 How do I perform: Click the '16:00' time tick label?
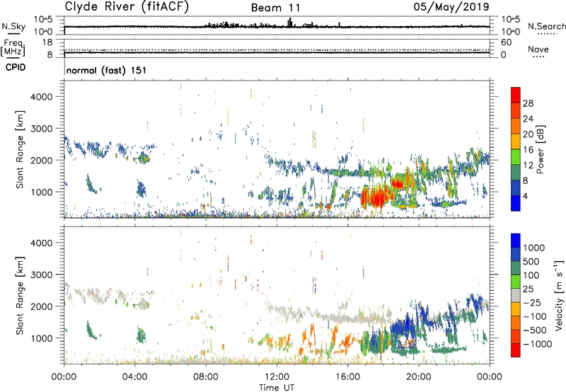point(347,377)
